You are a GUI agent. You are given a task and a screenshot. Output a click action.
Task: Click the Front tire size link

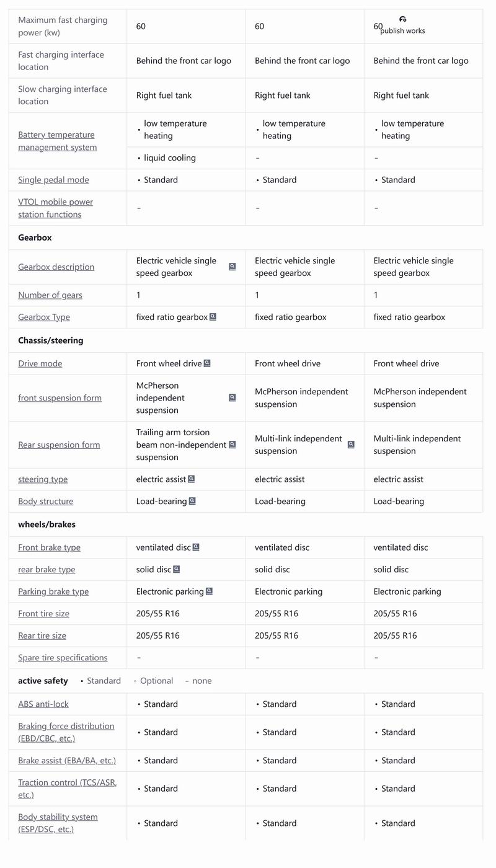43,614
